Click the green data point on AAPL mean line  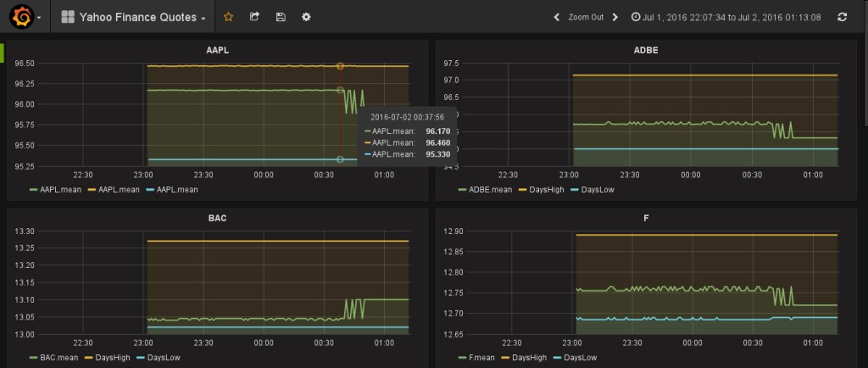click(340, 90)
